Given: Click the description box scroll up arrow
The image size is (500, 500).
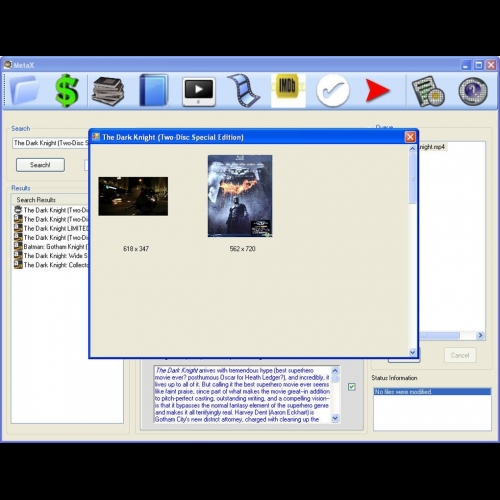Looking at the screenshot, I should (335, 370).
